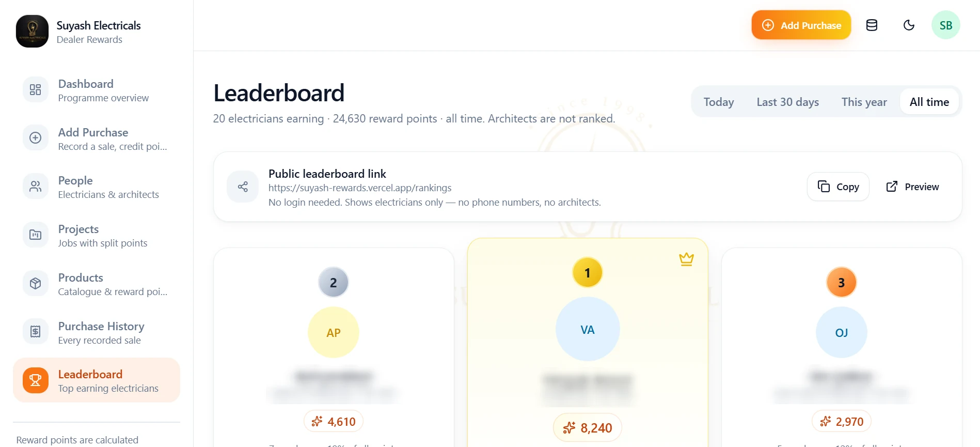
Task: Click the share icon beside public link
Action: pos(243,187)
